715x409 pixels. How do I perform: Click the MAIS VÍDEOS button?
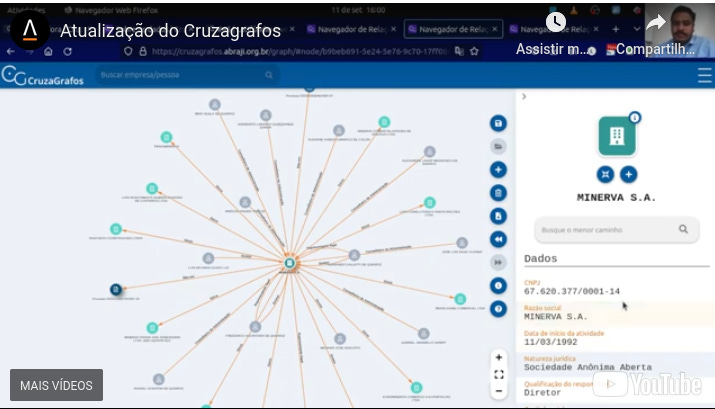[57, 385]
